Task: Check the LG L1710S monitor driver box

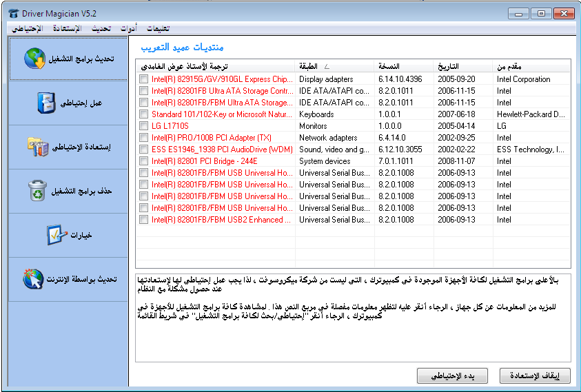Action: [x=143, y=126]
